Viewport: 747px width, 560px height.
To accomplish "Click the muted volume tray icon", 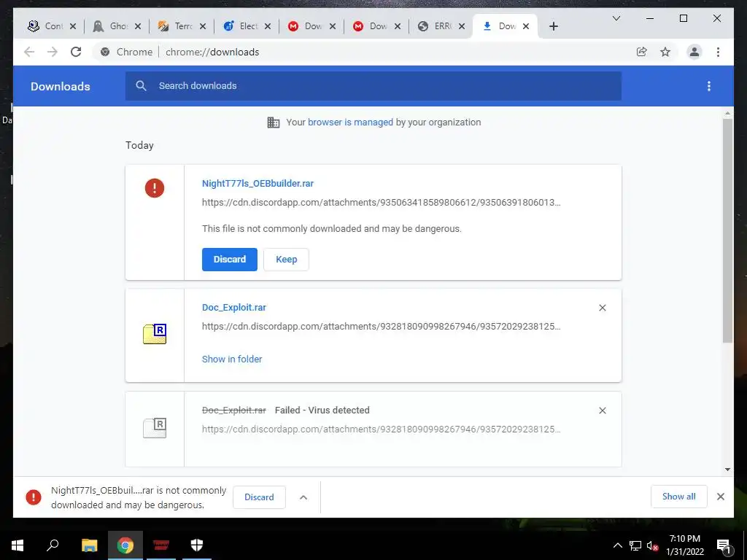I will (652, 545).
